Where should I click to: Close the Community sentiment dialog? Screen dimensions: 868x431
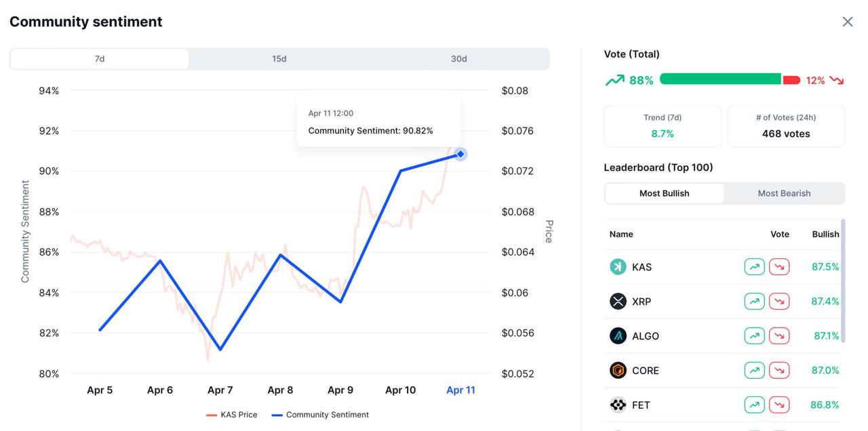[848, 22]
